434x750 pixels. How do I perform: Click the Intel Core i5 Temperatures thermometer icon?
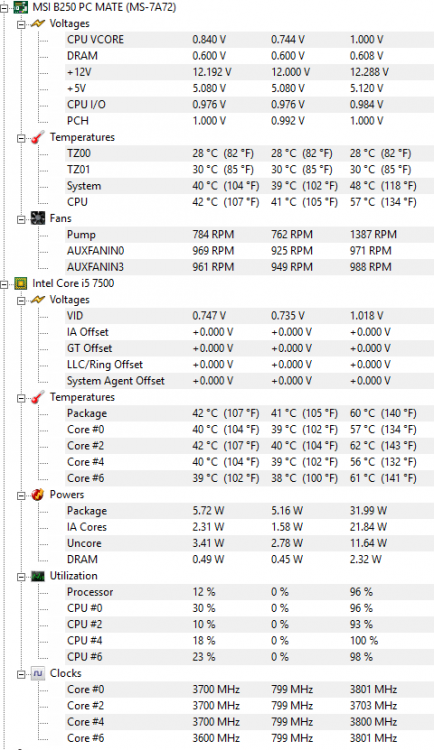pyautogui.click(x=38, y=397)
